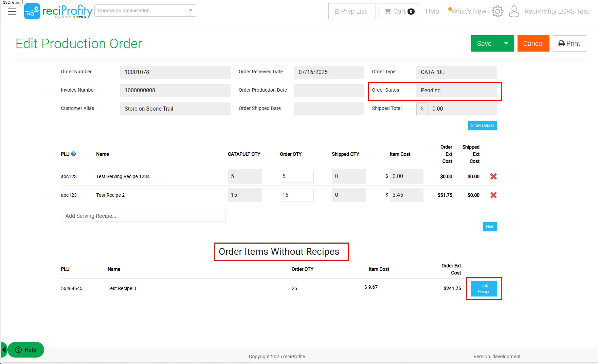The image size is (598, 364).
Task: Click the Customer Alias field
Action: pos(175,109)
